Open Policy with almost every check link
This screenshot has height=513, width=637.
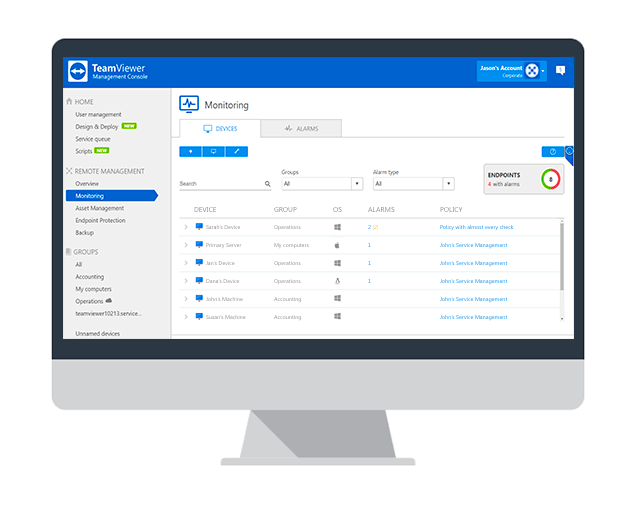476,227
